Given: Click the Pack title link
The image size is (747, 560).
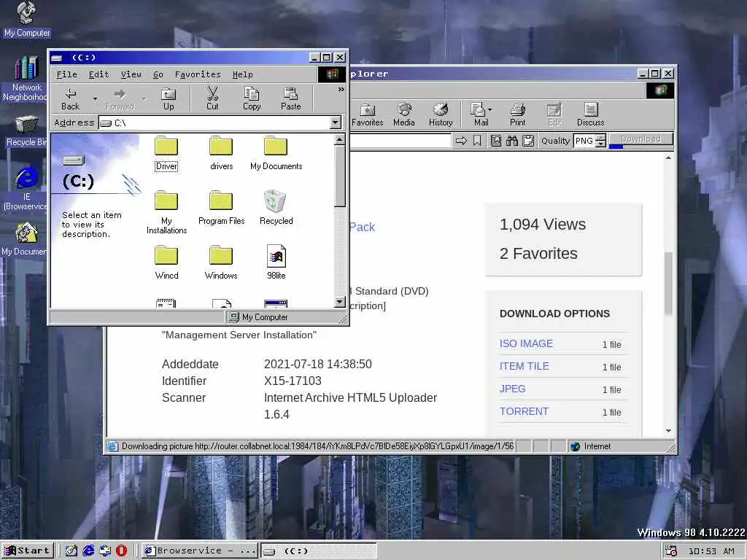Looking at the screenshot, I should [x=362, y=227].
